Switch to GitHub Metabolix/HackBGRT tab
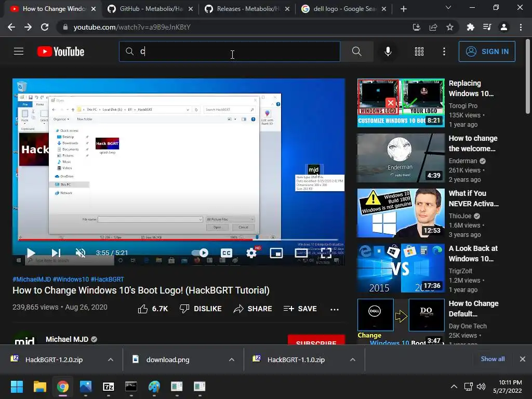This screenshot has height=399, width=532. coord(150,9)
